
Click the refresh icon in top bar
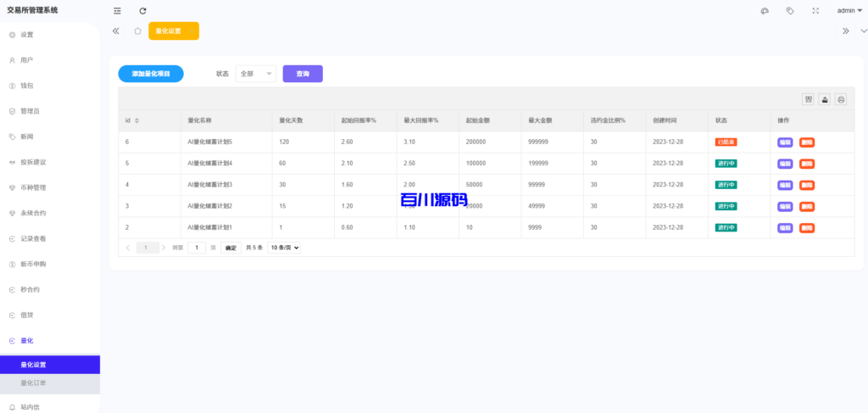pos(142,10)
